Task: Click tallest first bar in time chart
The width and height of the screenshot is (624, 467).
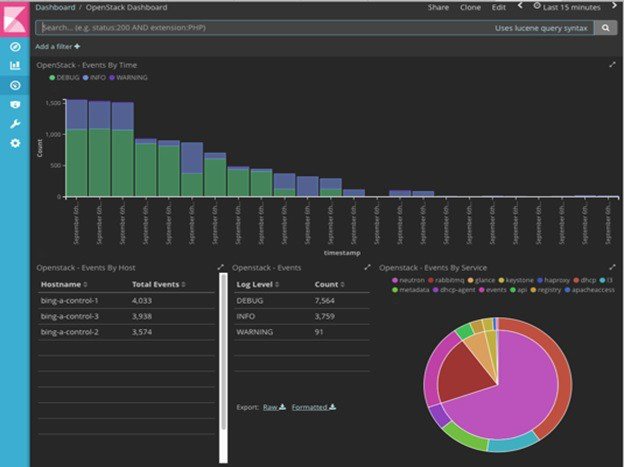Action: pos(76,148)
